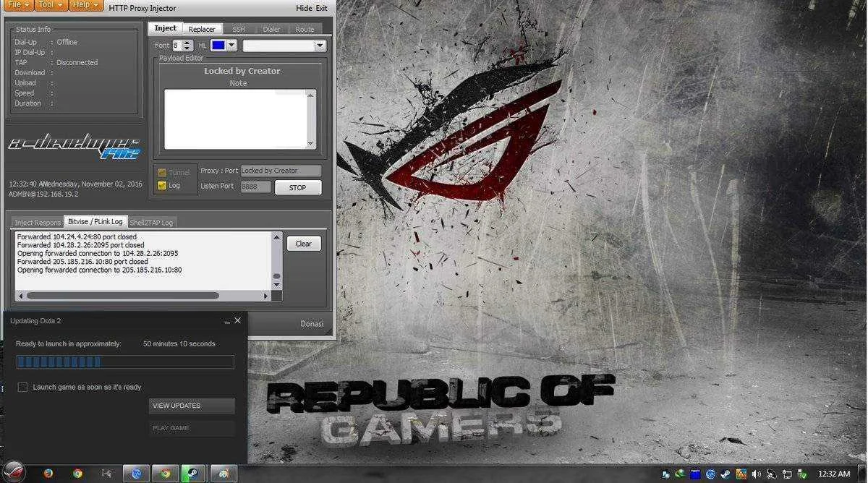
Task: Minimize the Updating Dota 2 window
Action: pyautogui.click(x=226, y=321)
